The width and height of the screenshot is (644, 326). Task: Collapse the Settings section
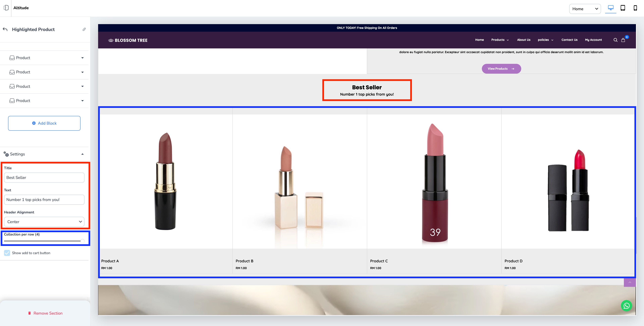tap(82, 154)
